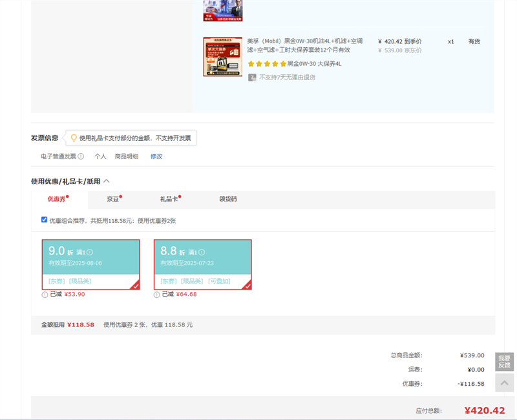Image resolution: width=517 pixels, height=420 pixels.
Task: Click info icon on the 9.0折 coupon
Action: tap(90, 252)
